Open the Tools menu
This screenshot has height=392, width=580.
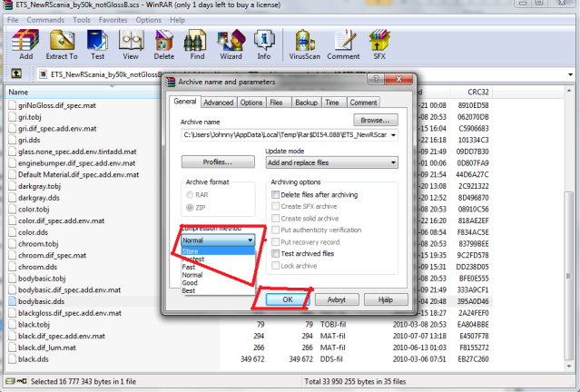click(x=82, y=20)
